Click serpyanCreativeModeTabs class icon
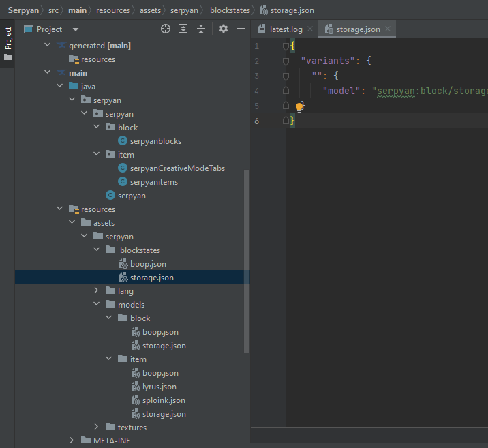 pyautogui.click(x=123, y=168)
